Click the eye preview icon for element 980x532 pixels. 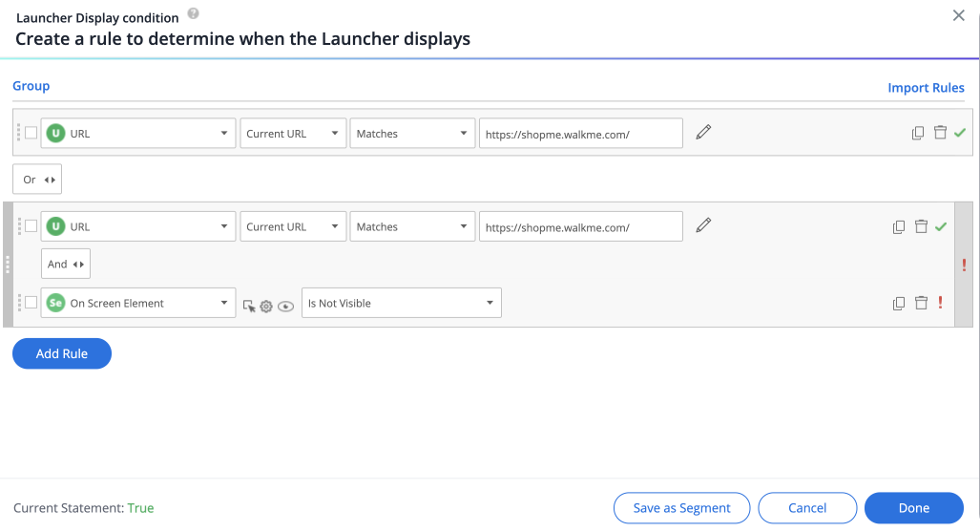click(285, 306)
